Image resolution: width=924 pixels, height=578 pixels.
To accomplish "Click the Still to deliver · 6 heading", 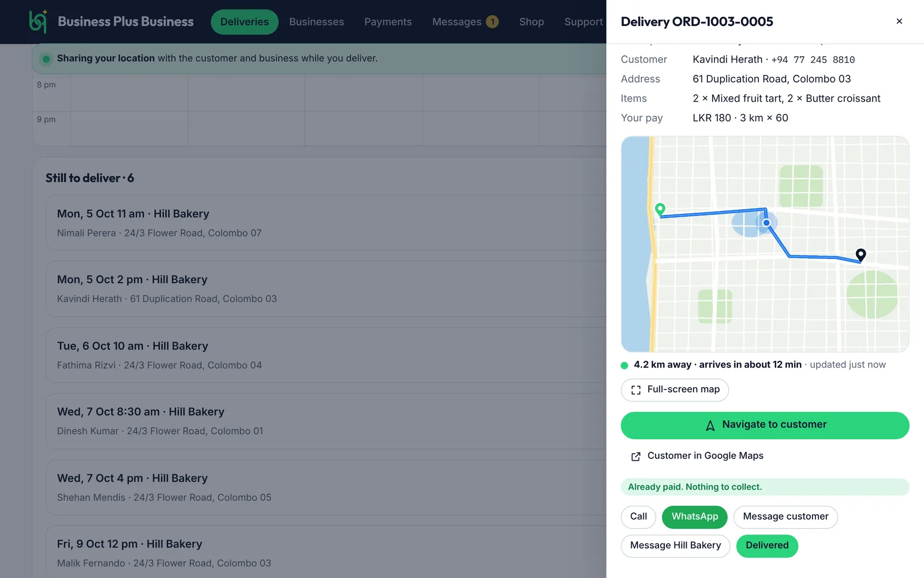I will pyautogui.click(x=90, y=178).
